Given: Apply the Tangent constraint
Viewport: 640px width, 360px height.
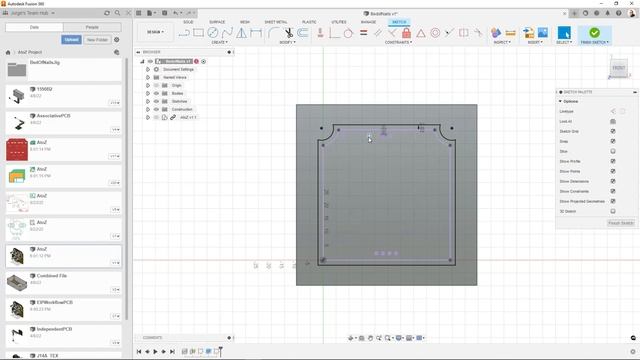Looking at the screenshot, I should click(x=348, y=33).
